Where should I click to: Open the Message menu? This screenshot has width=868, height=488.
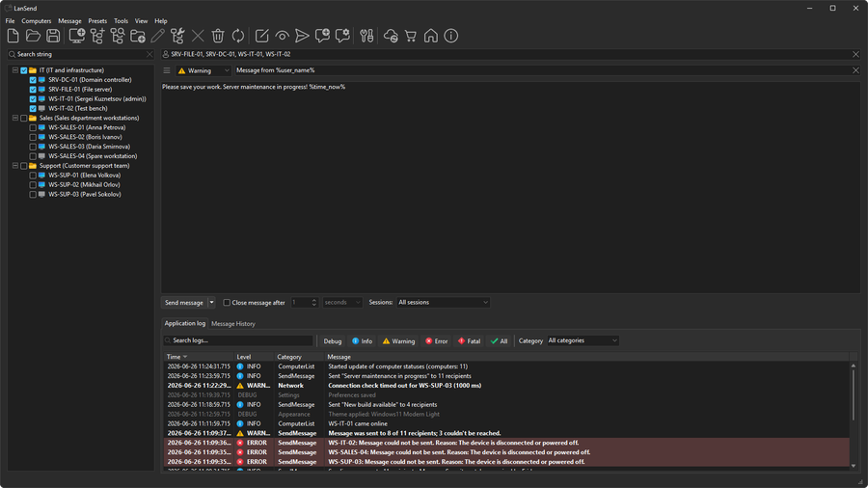click(x=69, y=21)
